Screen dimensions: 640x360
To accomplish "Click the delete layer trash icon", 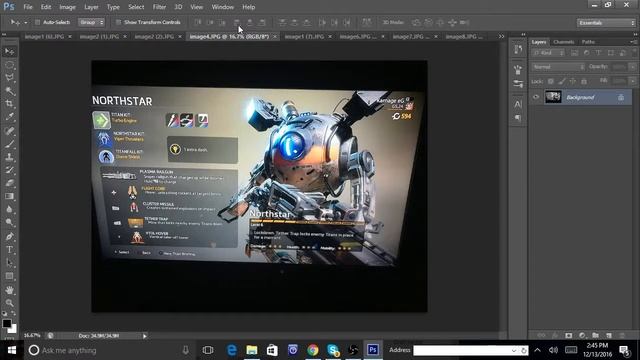I will coord(622,336).
